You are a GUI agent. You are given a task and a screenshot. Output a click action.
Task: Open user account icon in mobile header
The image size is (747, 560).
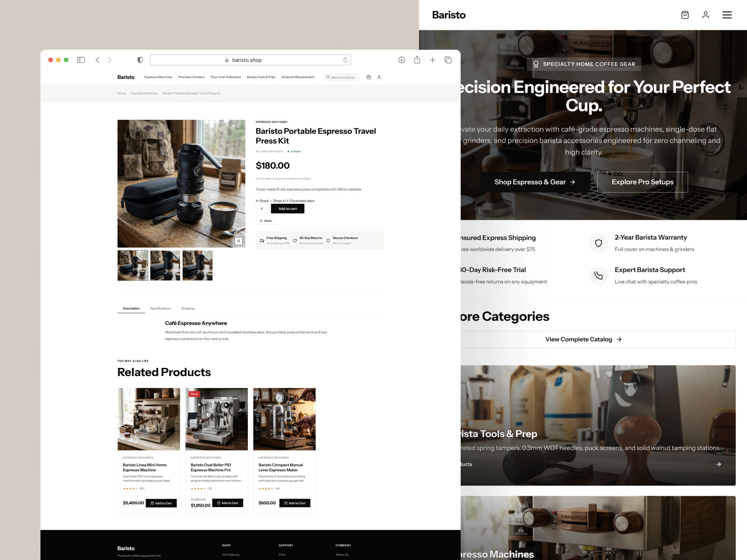706,15
